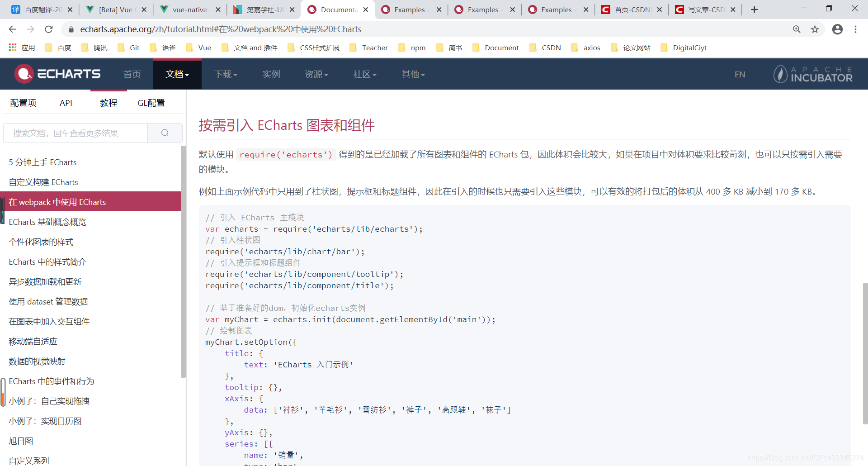Go to 首页 in the ECharts navbar
This screenshot has height=466, width=868.
point(132,74)
